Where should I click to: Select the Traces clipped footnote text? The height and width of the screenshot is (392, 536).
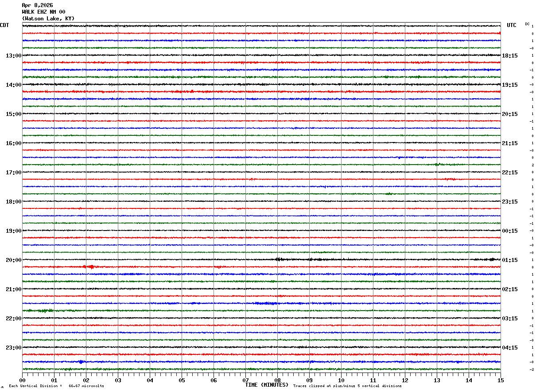point(347,386)
